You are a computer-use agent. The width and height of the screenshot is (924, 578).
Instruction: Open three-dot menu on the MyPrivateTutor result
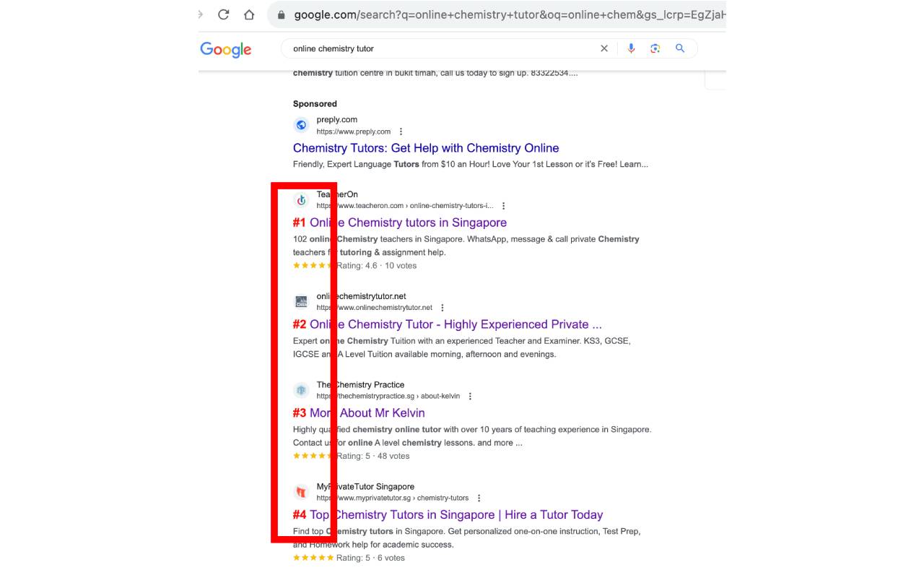coord(479,498)
